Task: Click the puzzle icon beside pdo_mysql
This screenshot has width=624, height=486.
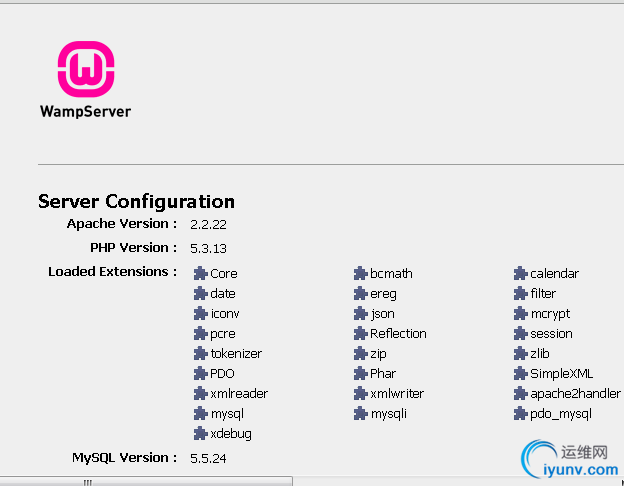Action: (x=521, y=414)
